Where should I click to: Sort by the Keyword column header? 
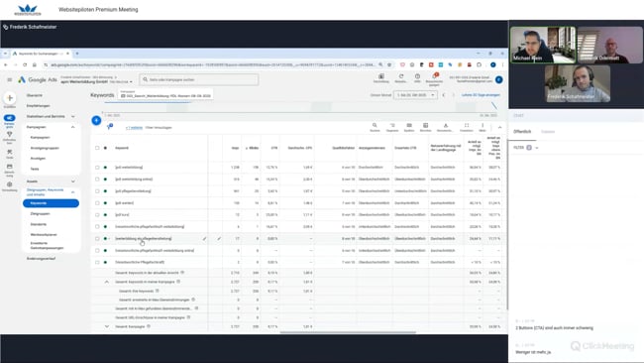[122, 148]
